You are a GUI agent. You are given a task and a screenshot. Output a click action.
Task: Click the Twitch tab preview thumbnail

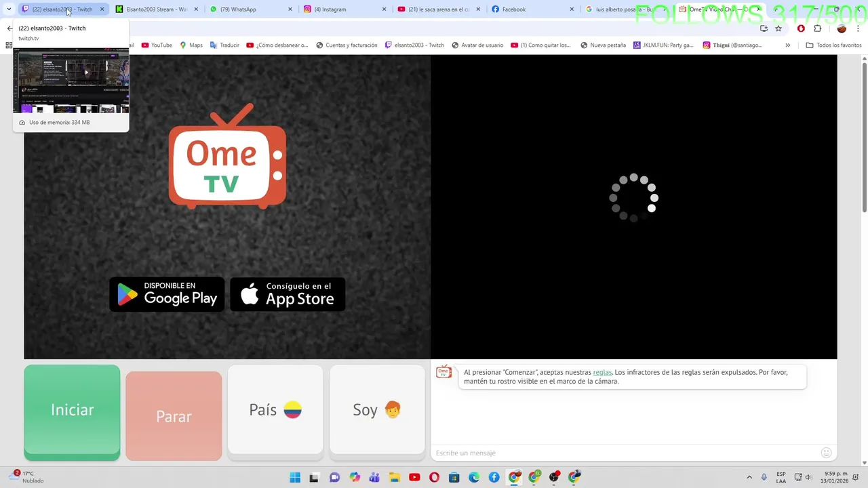tap(71, 80)
